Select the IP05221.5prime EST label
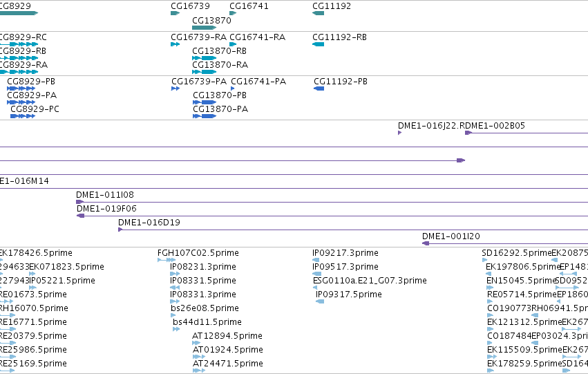 tap(62, 281)
